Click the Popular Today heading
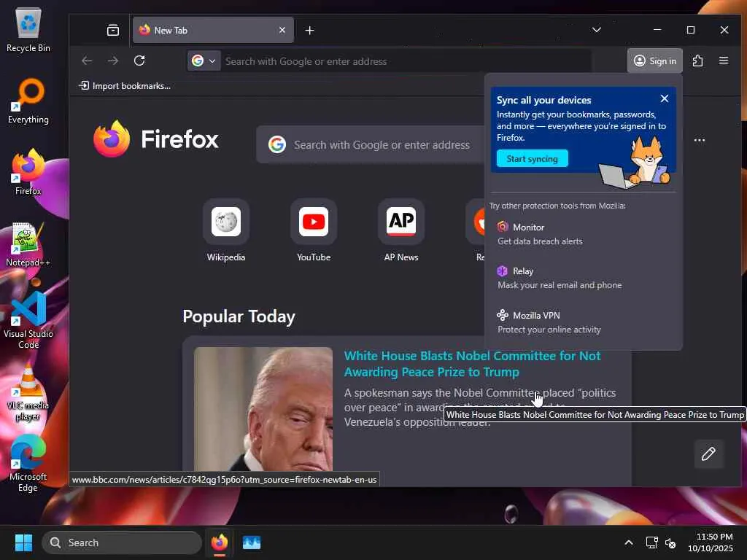The image size is (747, 560). pos(239,316)
